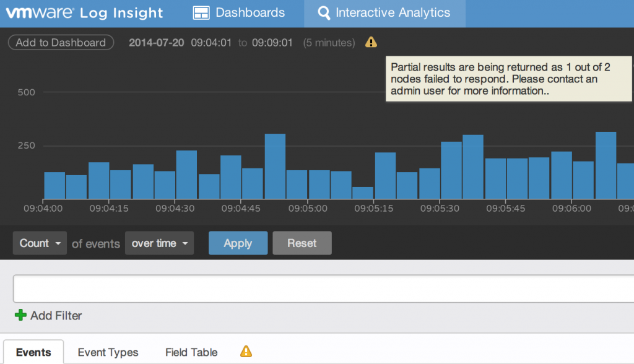Click the warning icon beside the Field Table tab
634x364 pixels.
coord(246,352)
